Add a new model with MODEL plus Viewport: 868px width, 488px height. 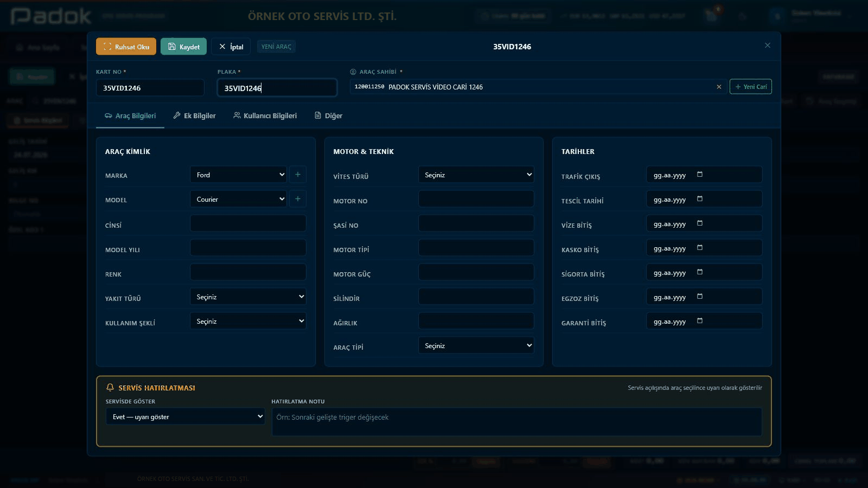pos(298,199)
